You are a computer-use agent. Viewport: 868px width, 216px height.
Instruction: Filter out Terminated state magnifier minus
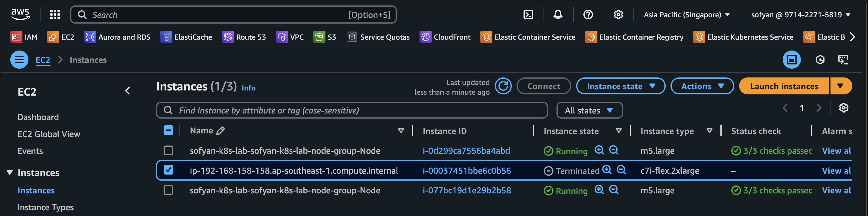pyautogui.click(x=621, y=170)
